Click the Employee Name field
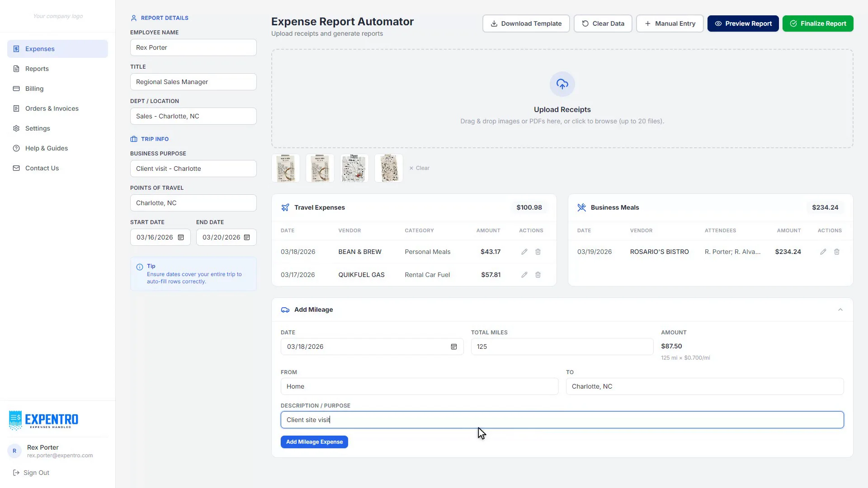Viewport: 868px width, 488px height. point(193,47)
